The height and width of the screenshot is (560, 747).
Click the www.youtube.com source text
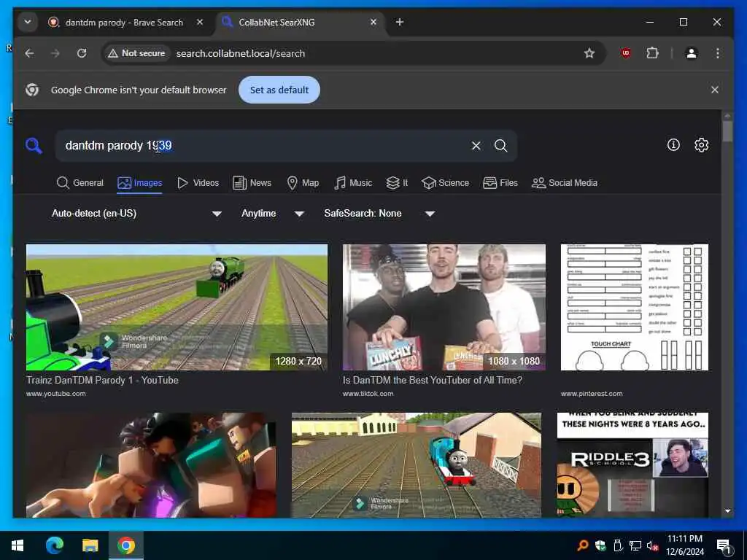click(x=55, y=394)
